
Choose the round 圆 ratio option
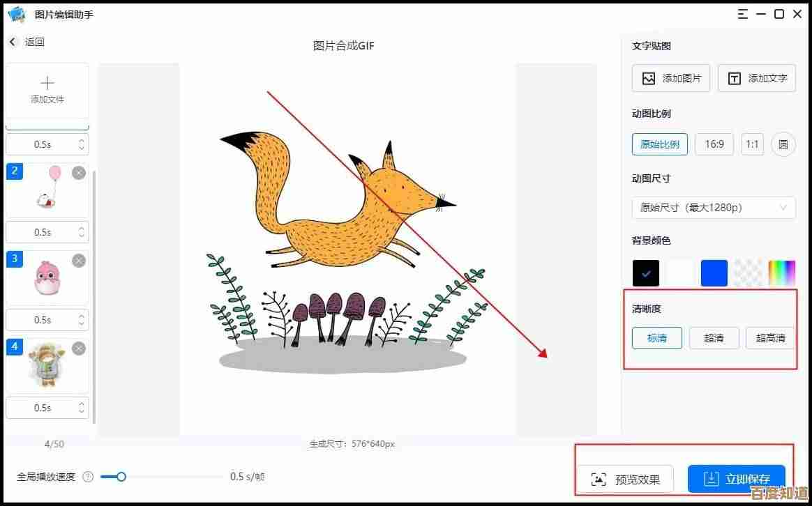coord(783,144)
